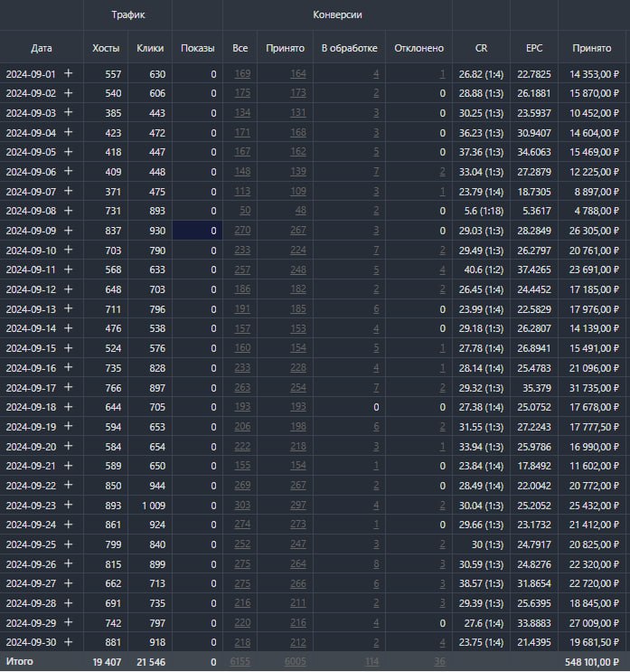Viewport: 630px width, 672px height.
Task: Select the CR value 5.6 (1:18)
Action: pyautogui.click(x=484, y=211)
